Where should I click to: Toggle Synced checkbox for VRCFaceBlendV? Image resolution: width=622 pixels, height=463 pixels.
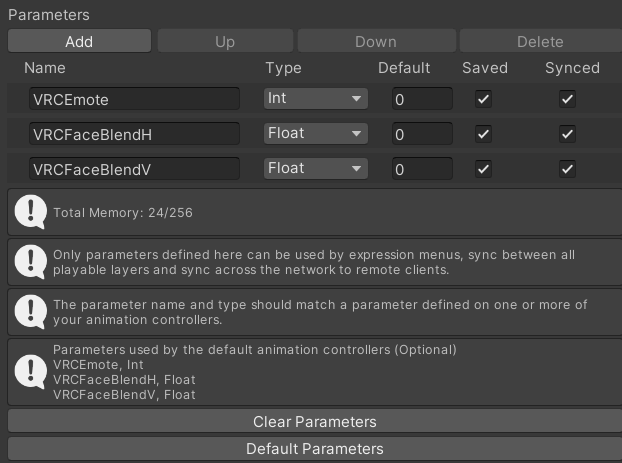[x=567, y=169]
